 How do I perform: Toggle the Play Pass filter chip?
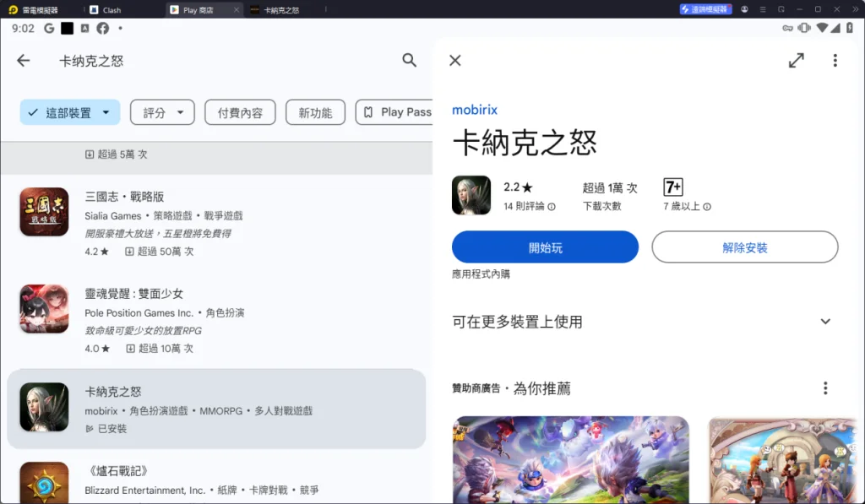(x=394, y=112)
